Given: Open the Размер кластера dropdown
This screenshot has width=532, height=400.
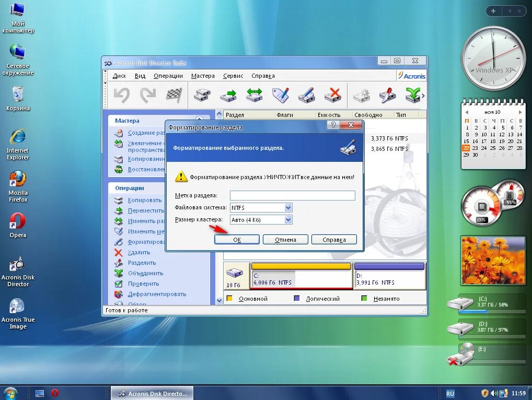Looking at the screenshot, I should coord(287,219).
